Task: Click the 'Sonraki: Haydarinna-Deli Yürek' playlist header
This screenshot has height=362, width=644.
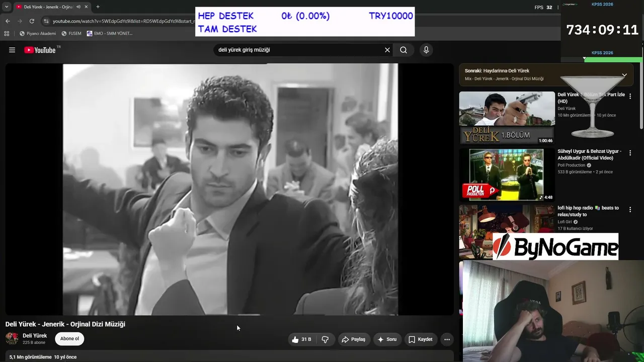Action: pos(497,71)
